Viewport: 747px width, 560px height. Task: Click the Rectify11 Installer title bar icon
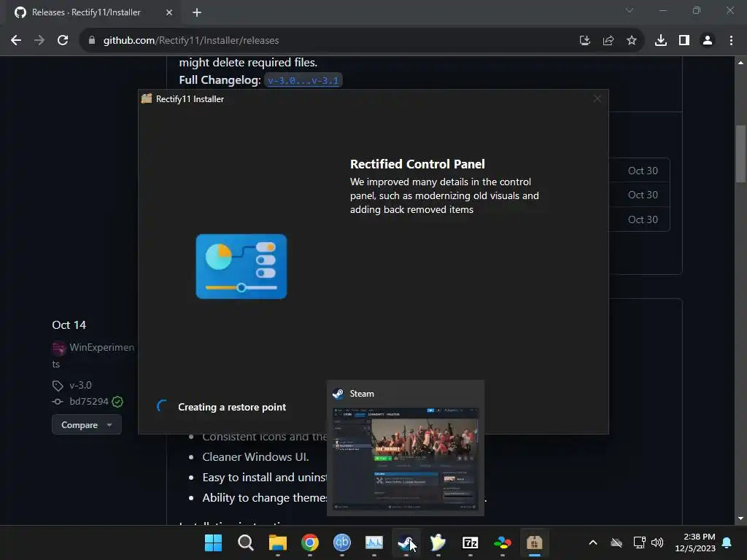(x=147, y=99)
